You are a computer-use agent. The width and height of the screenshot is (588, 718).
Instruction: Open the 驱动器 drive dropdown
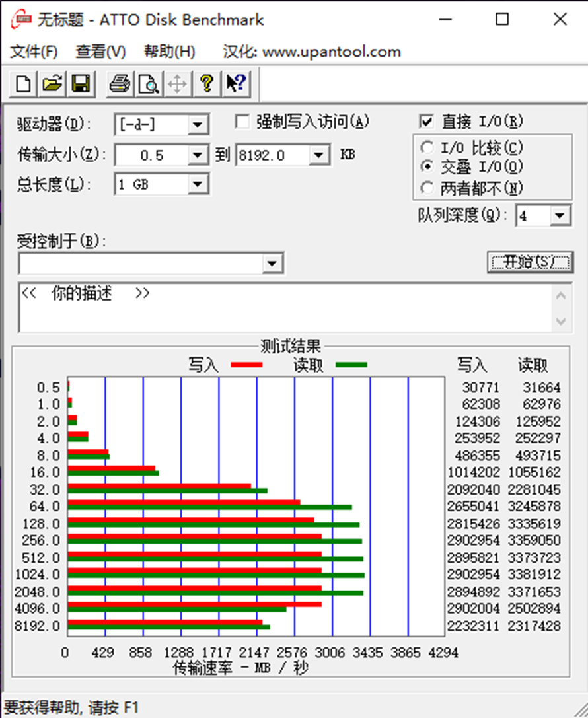[199, 124]
